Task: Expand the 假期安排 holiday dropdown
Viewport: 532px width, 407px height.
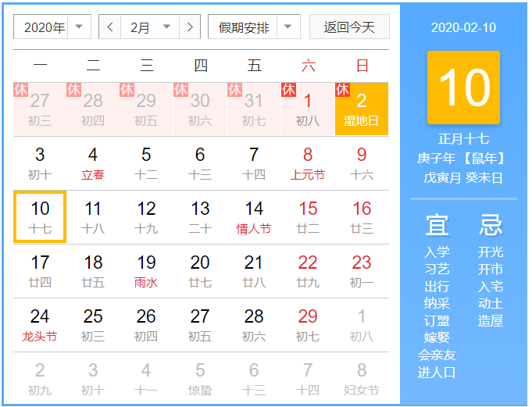Action: pyautogui.click(x=254, y=27)
